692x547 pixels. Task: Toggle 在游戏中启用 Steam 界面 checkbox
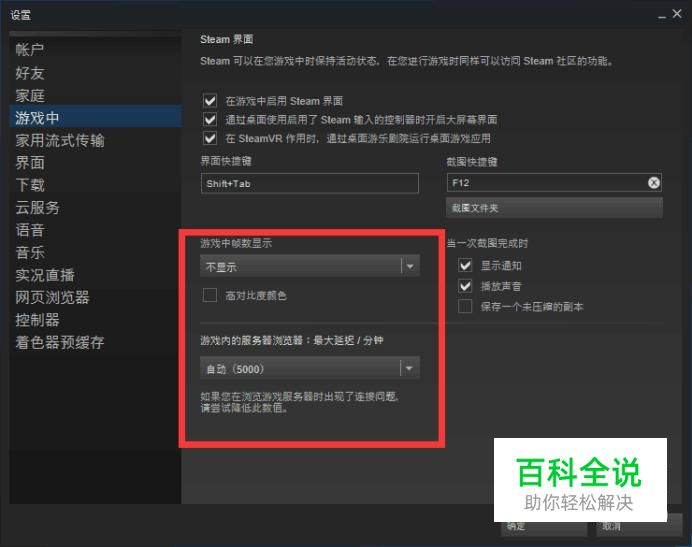coord(210,101)
